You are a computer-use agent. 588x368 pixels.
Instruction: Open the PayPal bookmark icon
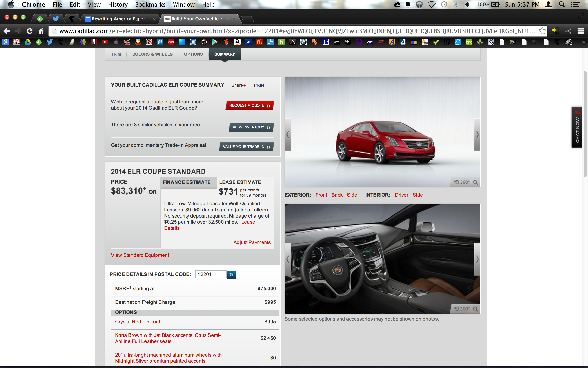pyautogui.click(x=160, y=42)
